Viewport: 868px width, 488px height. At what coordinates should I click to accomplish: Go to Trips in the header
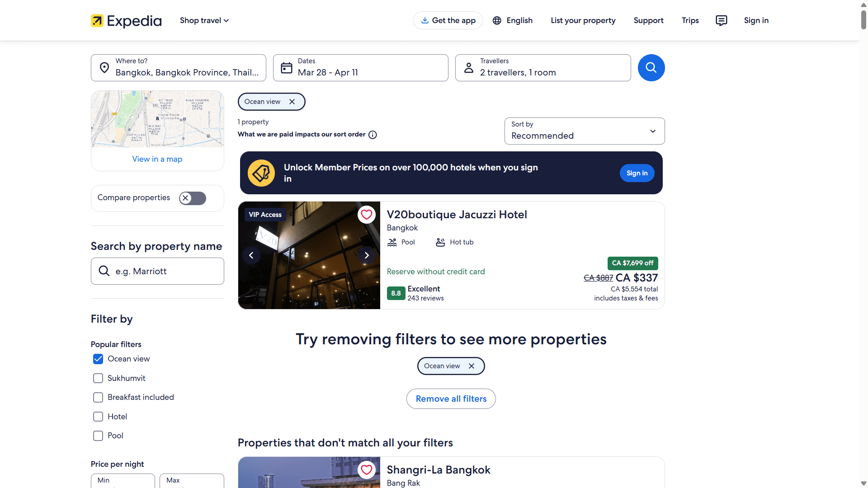(x=690, y=20)
